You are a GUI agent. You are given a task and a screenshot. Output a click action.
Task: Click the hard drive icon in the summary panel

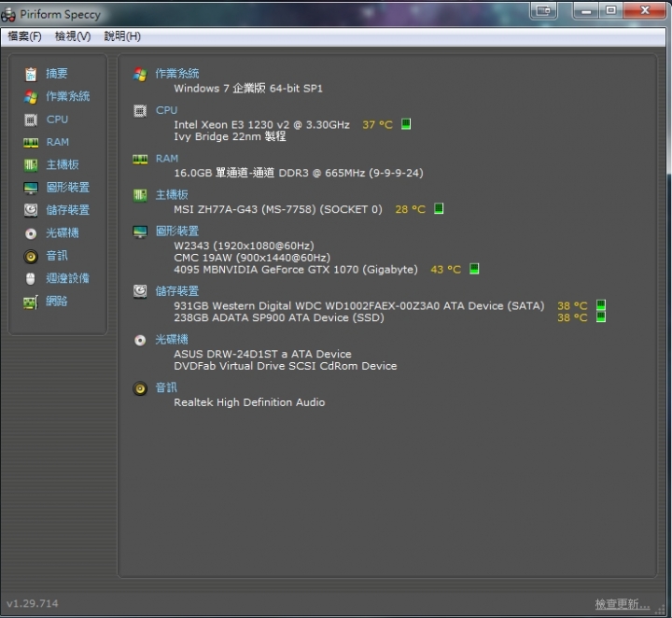(x=140, y=291)
